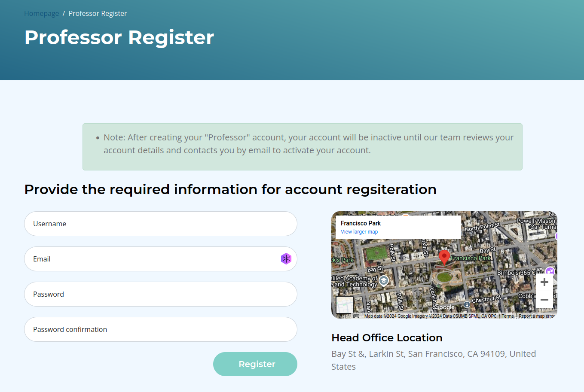Click the red Francisco Park map pin
The height and width of the screenshot is (392, 584).
[444, 257]
